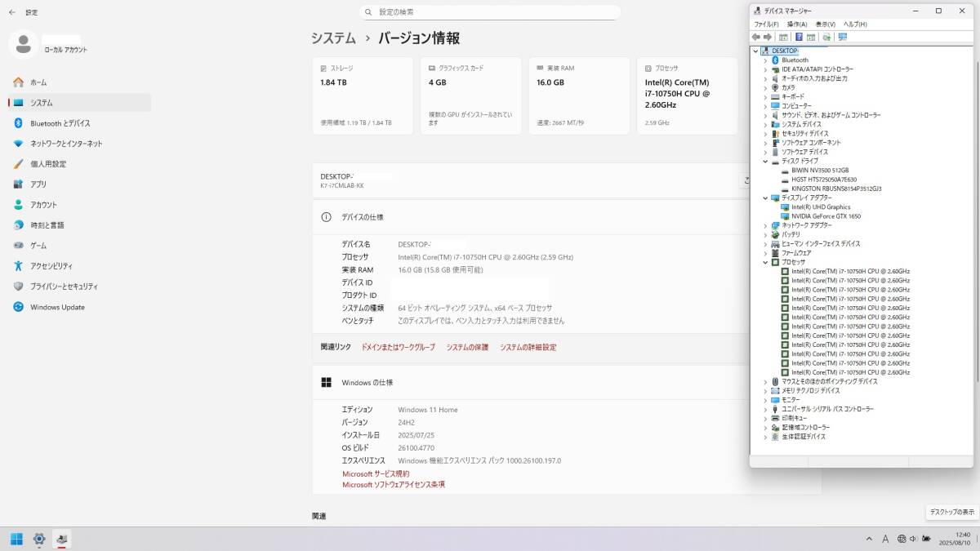The height and width of the screenshot is (551, 980).
Task: Click the blue question mark Help toolbar icon
Action: click(x=799, y=37)
